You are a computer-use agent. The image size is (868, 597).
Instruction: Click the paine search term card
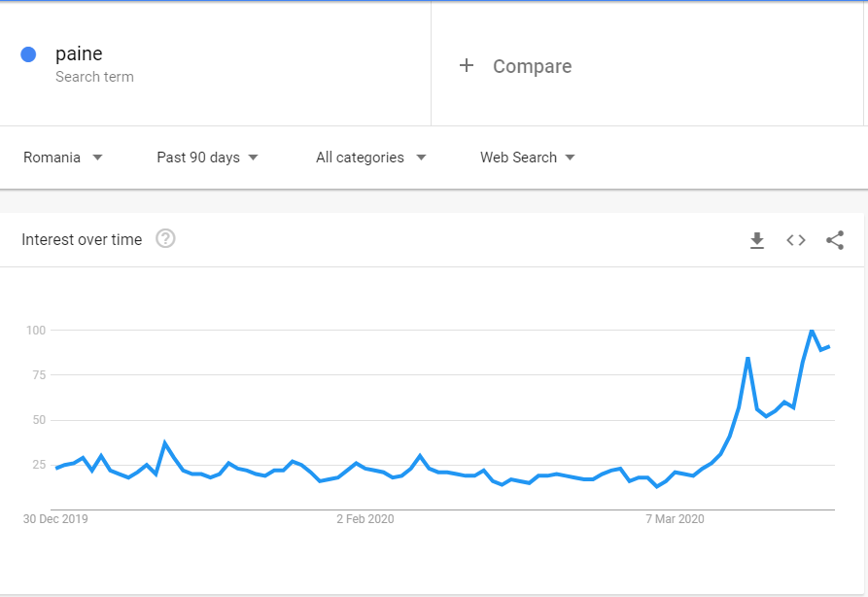80,53
